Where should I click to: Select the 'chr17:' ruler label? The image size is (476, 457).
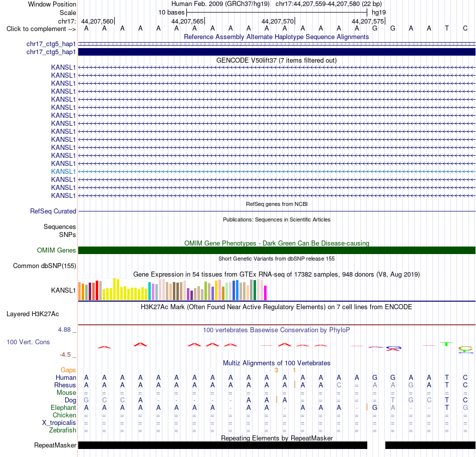click(x=67, y=21)
